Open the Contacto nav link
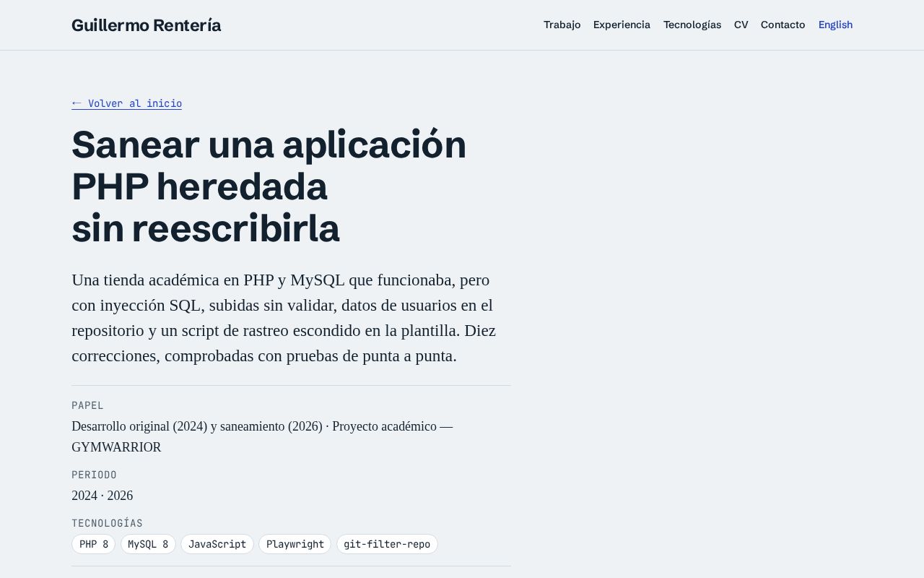 pyautogui.click(x=783, y=25)
